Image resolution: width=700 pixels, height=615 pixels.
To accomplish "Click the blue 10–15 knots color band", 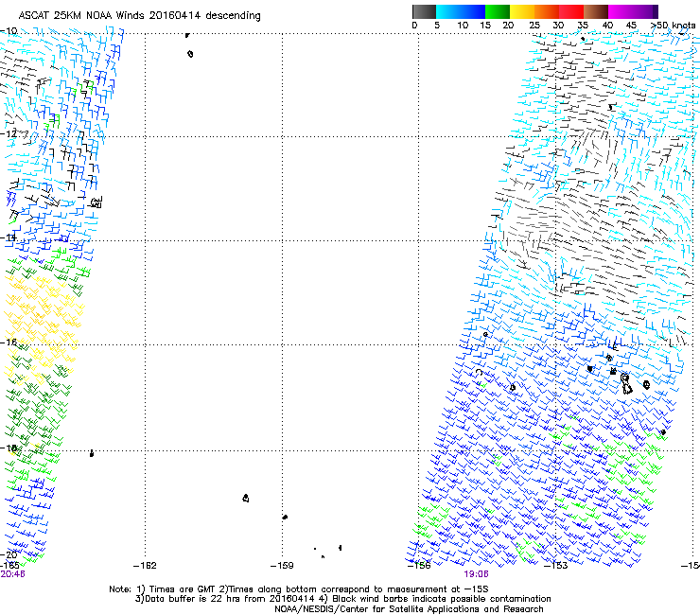I will [x=473, y=11].
